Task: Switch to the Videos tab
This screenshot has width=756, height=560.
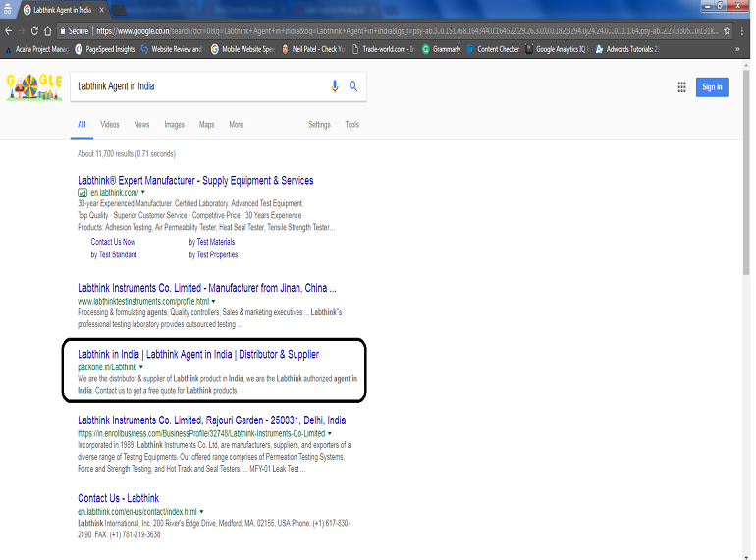Action: [109, 125]
